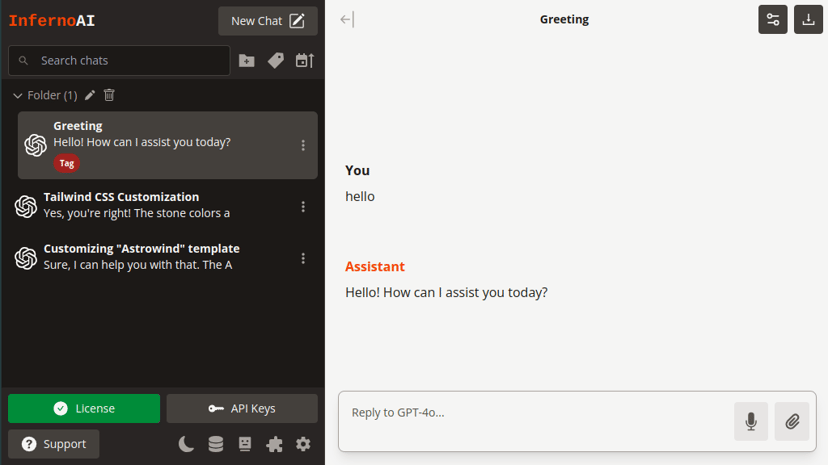
Task: Open chat settings sliders icon
Action: [x=773, y=20]
